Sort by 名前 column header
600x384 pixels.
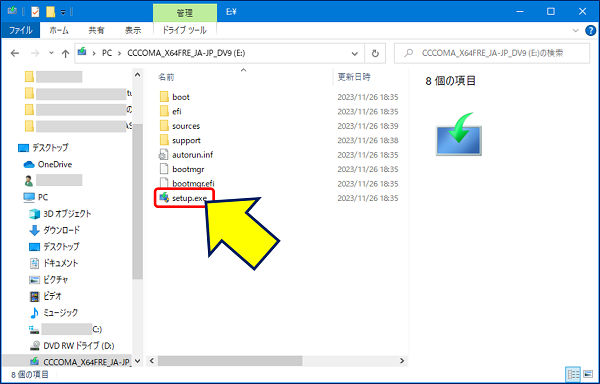click(x=166, y=77)
